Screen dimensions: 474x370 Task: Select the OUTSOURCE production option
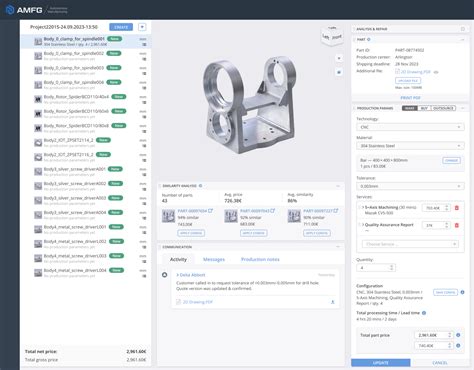443,108
